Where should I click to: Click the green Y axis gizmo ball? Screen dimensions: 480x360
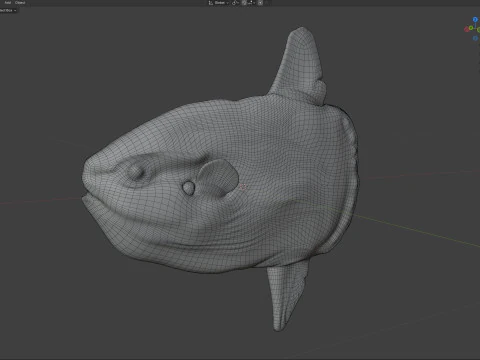point(471,28)
